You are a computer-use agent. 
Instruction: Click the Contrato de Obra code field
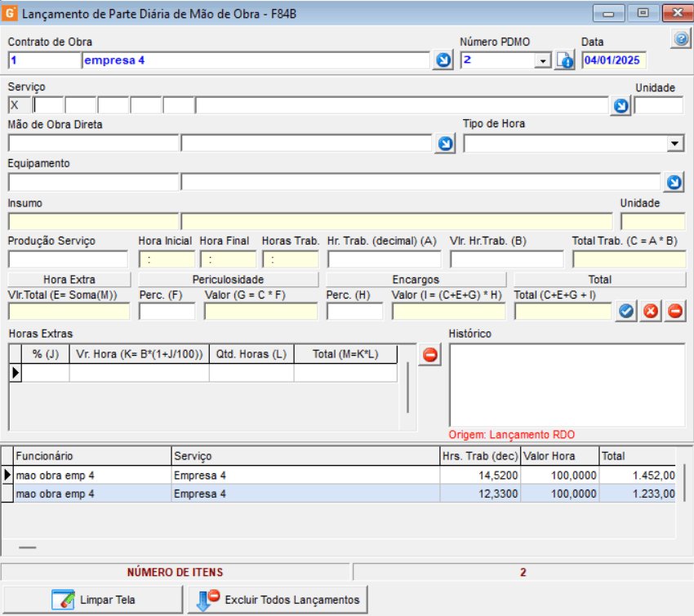pyautogui.click(x=44, y=60)
